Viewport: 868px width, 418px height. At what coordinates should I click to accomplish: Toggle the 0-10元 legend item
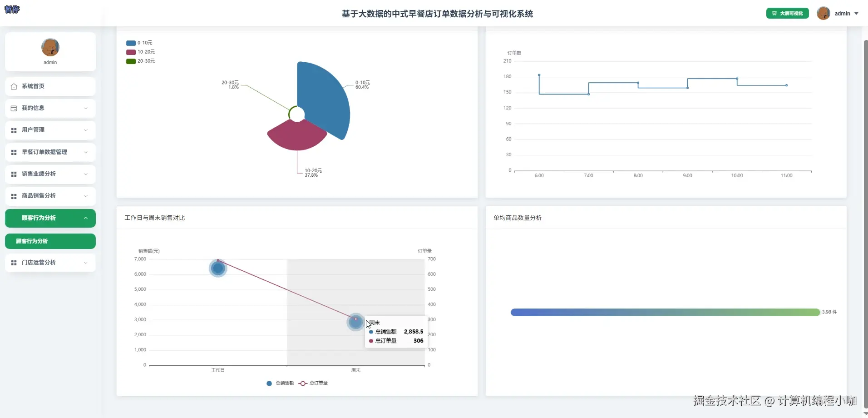coord(139,43)
